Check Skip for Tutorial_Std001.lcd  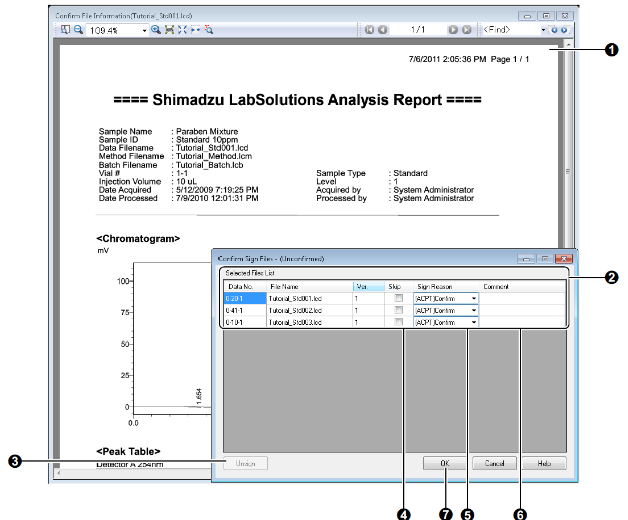tap(399, 298)
